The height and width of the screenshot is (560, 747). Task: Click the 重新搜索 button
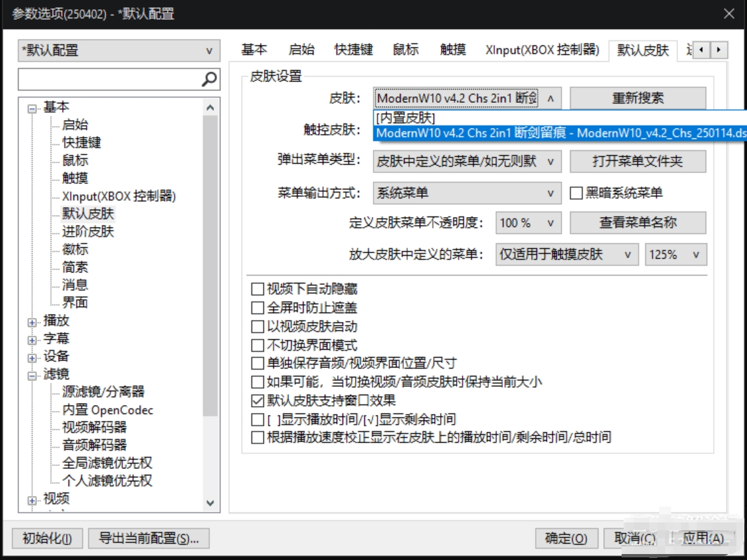point(638,98)
